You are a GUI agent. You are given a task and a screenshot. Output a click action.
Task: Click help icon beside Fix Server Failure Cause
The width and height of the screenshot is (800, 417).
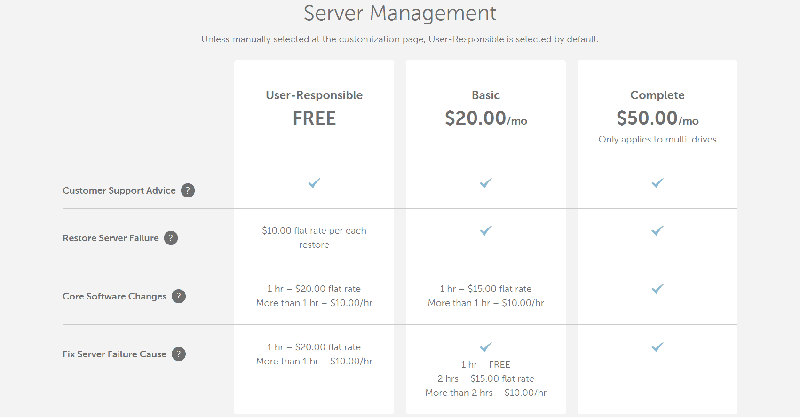tap(178, 354)
